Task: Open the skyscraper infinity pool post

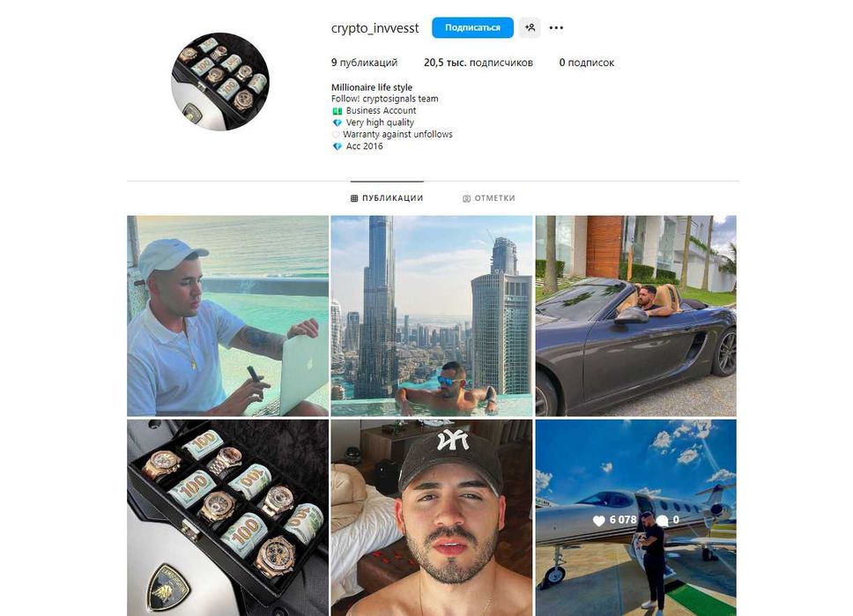Action: pyautogui.click(x=432, y=315)
